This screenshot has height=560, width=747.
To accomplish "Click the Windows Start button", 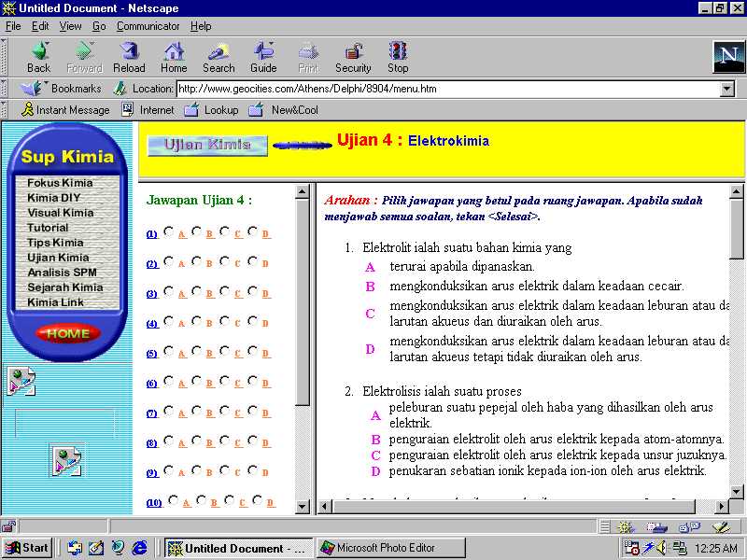I will pos(27,548).
